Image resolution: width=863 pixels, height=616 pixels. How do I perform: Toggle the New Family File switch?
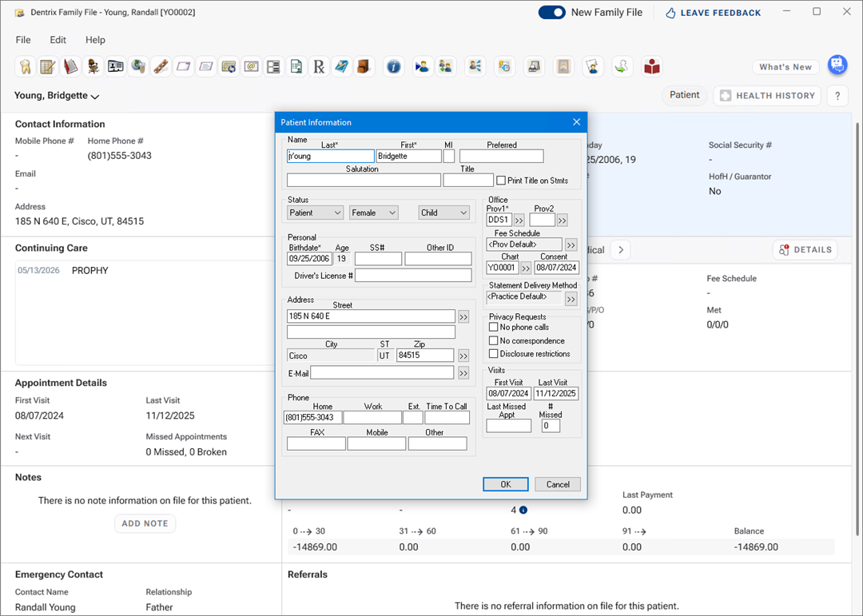(551, 13)
